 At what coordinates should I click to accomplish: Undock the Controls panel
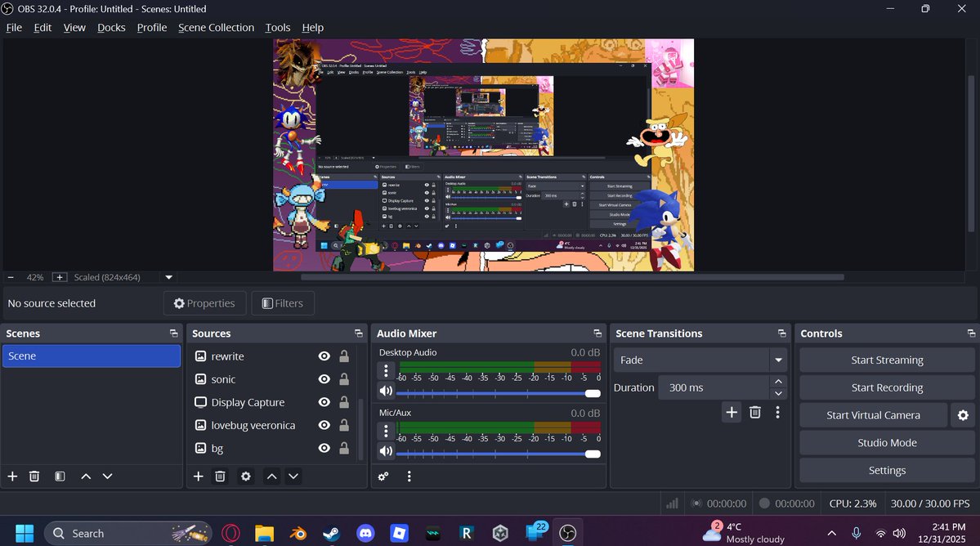click(971, 333)
